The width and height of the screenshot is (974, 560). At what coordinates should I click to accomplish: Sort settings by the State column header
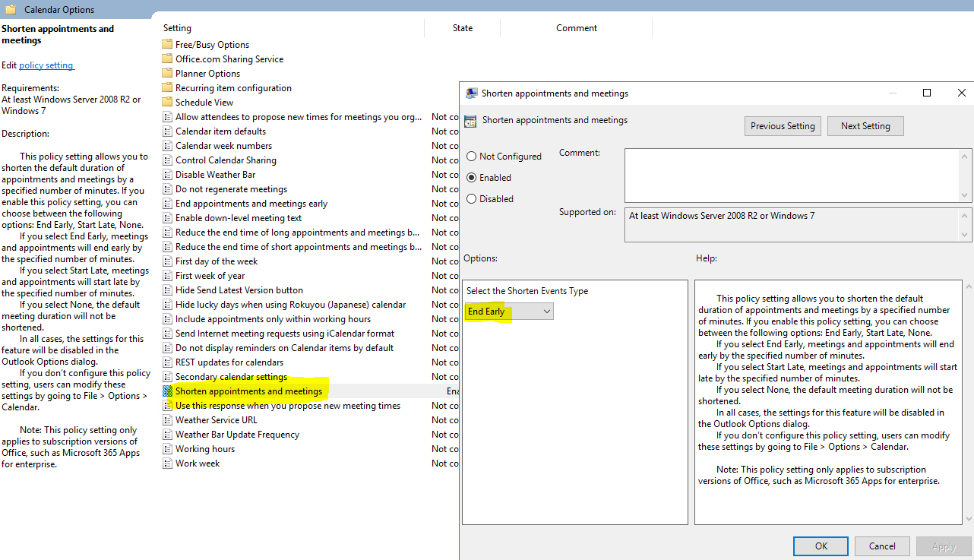tap(462, 27)
